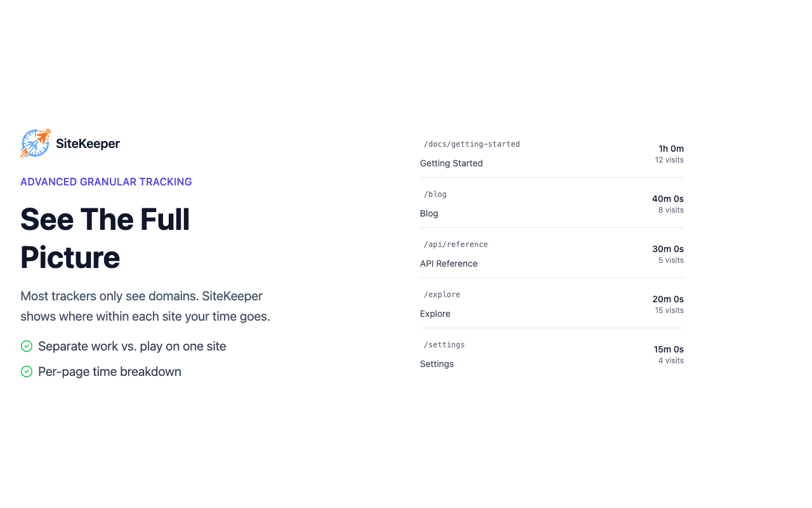Click the See The Full Picture heading

[x=105, y=238]
